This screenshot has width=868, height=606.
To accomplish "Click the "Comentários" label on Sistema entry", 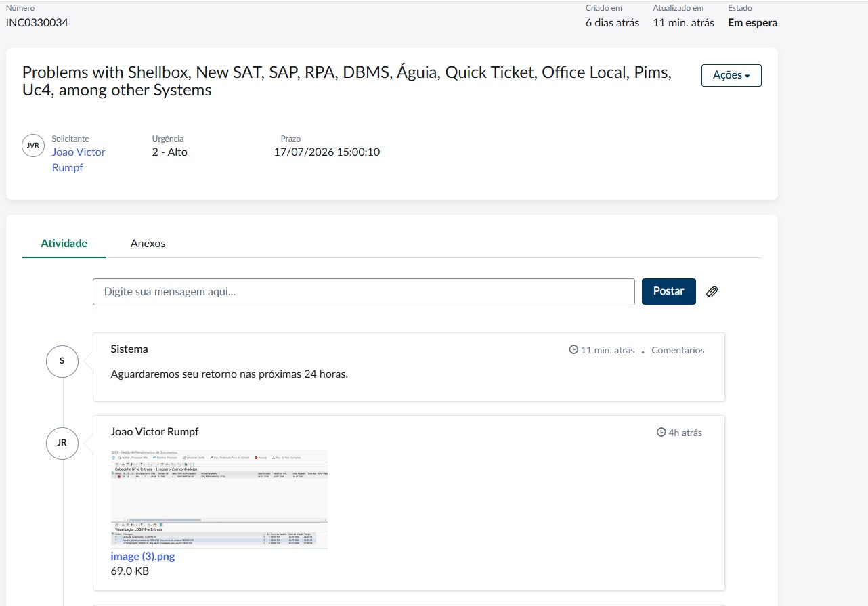I will [678, 350].
